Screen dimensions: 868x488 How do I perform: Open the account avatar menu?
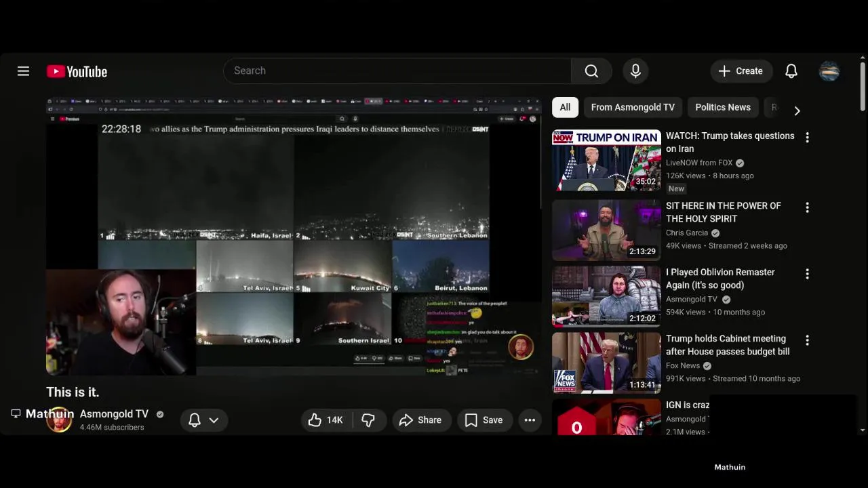[x=829, y=71]
